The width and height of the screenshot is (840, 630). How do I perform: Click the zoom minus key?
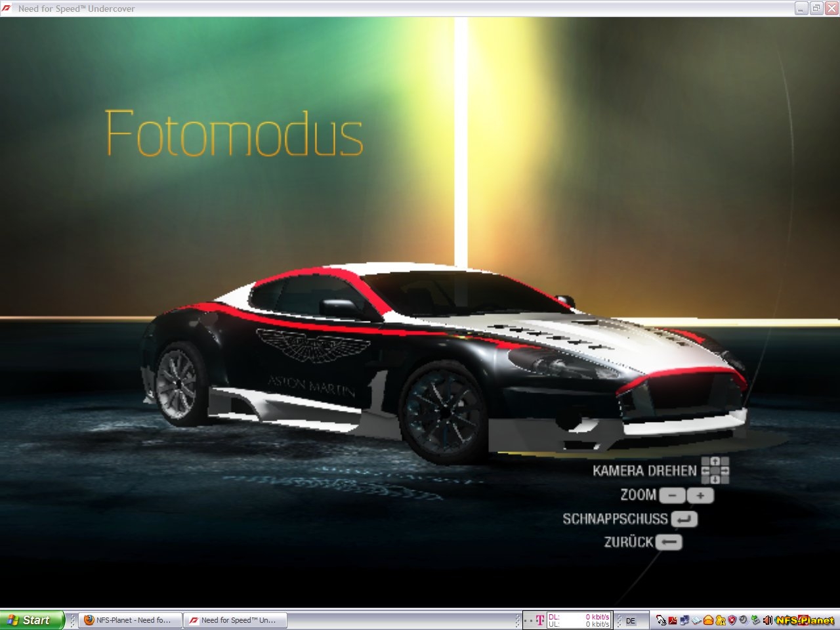coord(672,495)
